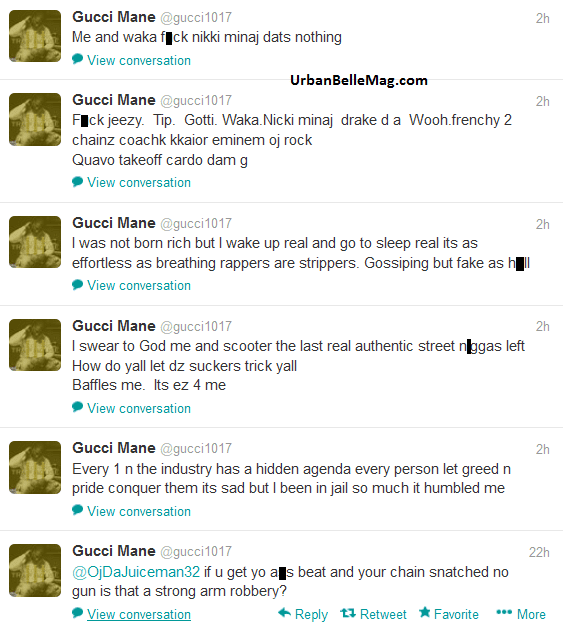Screen dimensions: 563x630
Task: View conversation for 'Quavo takeoff cardo' tweet
Action: coord(139,183)
